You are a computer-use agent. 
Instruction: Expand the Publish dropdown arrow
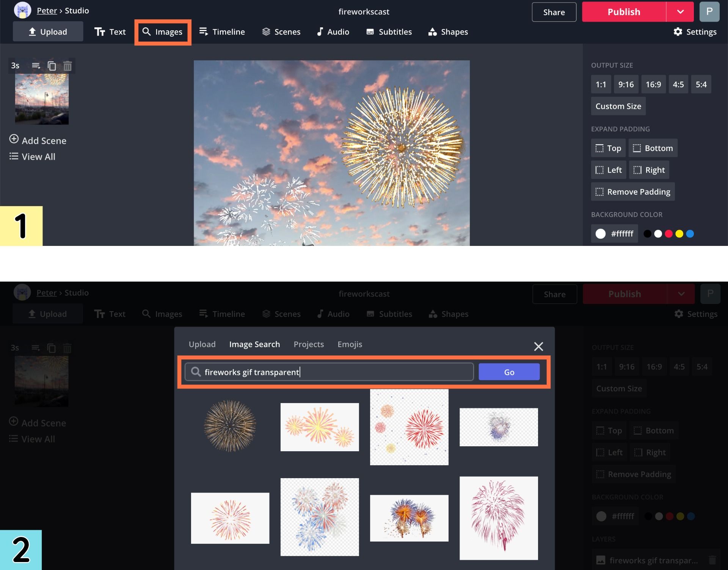click(680, 12)
